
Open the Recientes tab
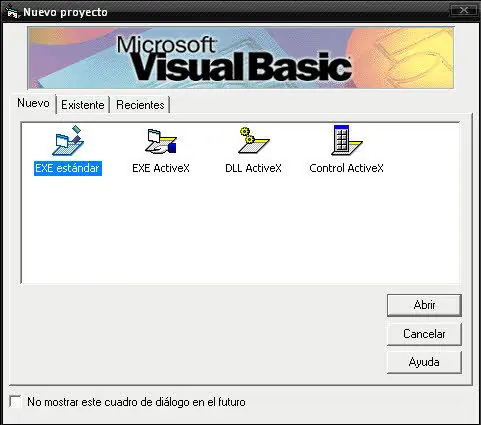(x=140, y=105)
